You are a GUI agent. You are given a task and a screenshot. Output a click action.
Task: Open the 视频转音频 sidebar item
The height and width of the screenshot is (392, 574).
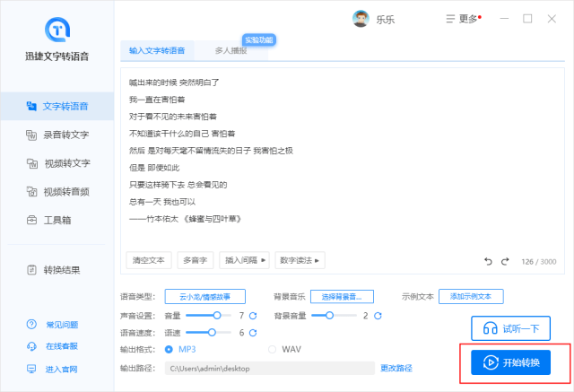(57, 191)
